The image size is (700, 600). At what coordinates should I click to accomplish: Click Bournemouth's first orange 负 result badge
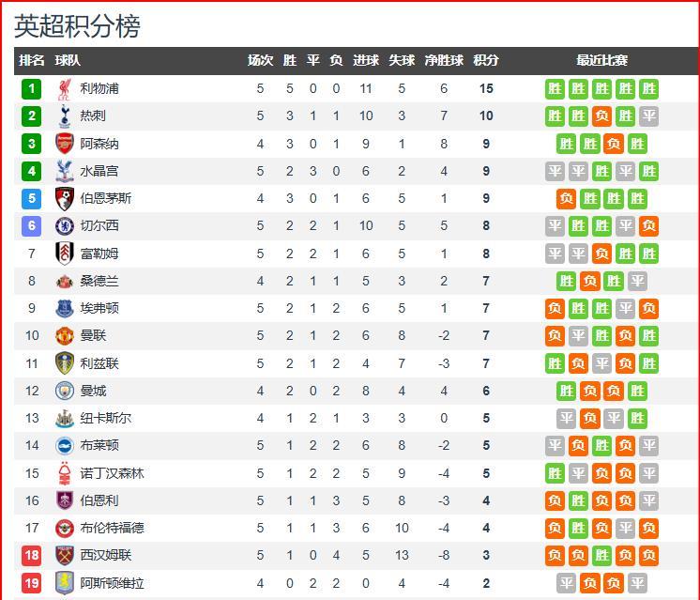pos(567,198)
